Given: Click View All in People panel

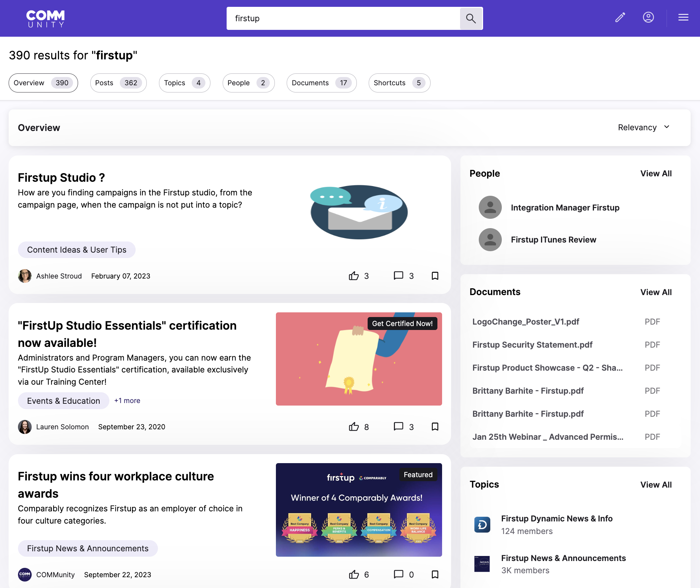Looking at the screenshot, I should click(x=656, y=173).
